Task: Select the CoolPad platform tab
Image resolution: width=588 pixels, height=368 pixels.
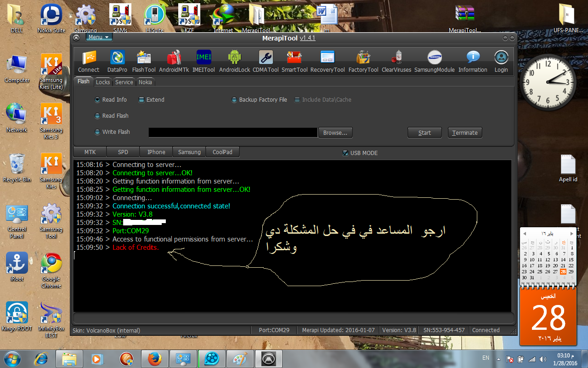Action: pos(223,152)
